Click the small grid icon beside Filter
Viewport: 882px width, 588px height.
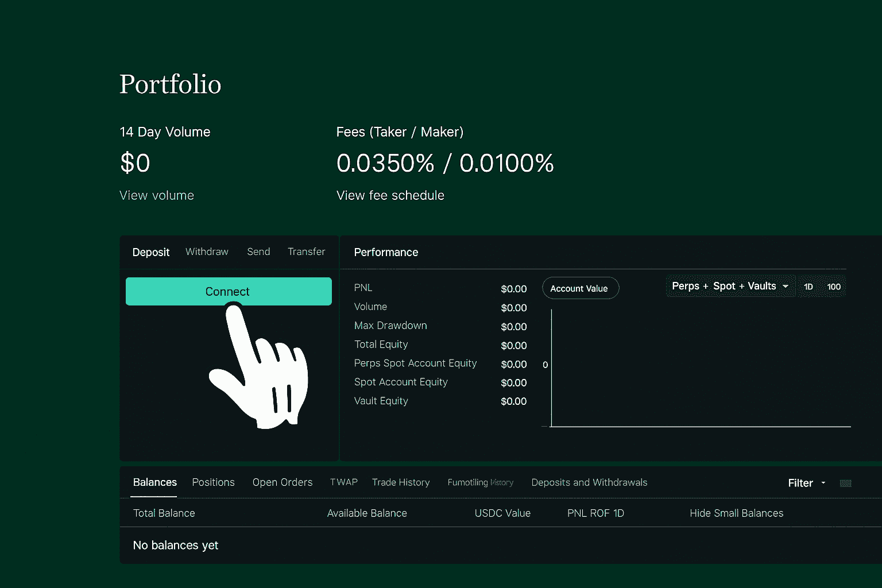click(x=845, y=483)
